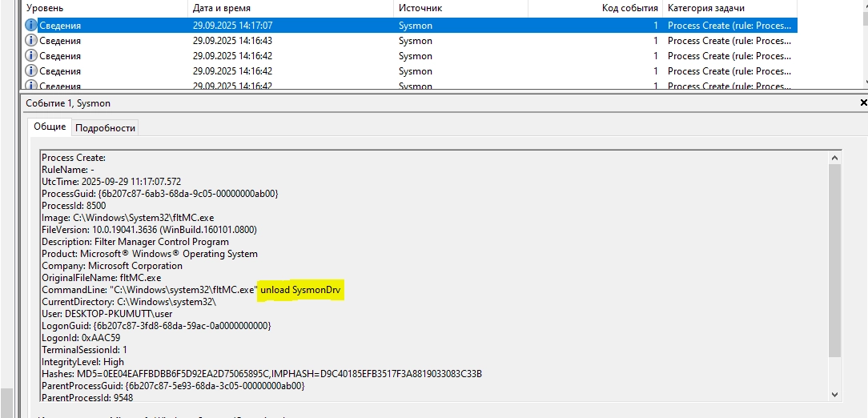Click up arrow of details text scrollbar
The height and width of the screenshot is (418, 868).
pyautogui.click(x=835, y=157)
